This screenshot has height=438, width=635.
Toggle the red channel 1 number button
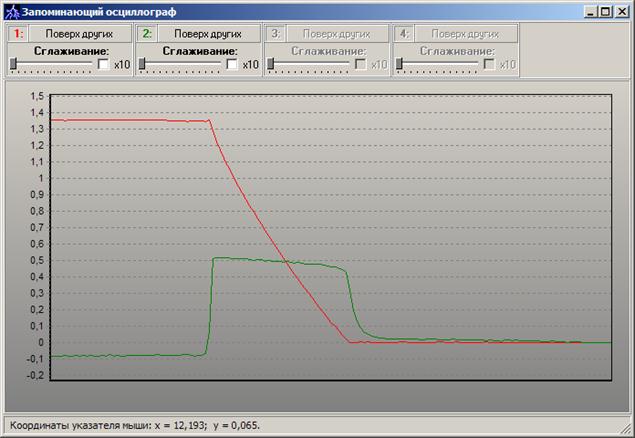18,34
